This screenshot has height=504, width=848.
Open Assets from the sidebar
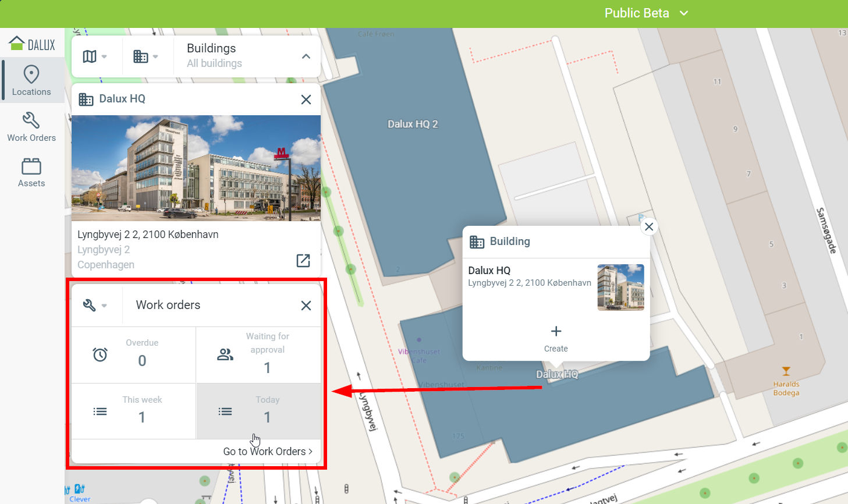click(x=31, y=172)
